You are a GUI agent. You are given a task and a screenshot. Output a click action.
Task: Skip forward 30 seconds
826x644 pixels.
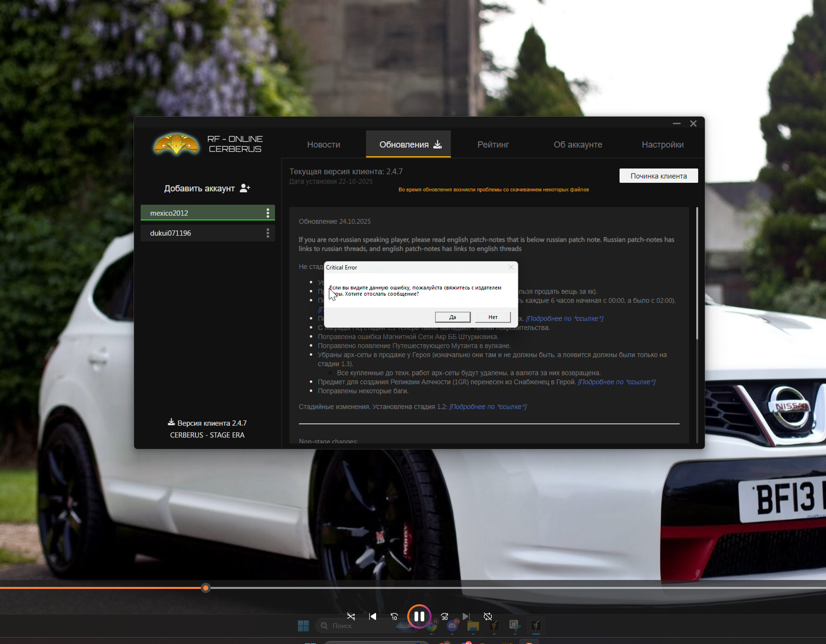pyautogui.click(x=445, y=616)
